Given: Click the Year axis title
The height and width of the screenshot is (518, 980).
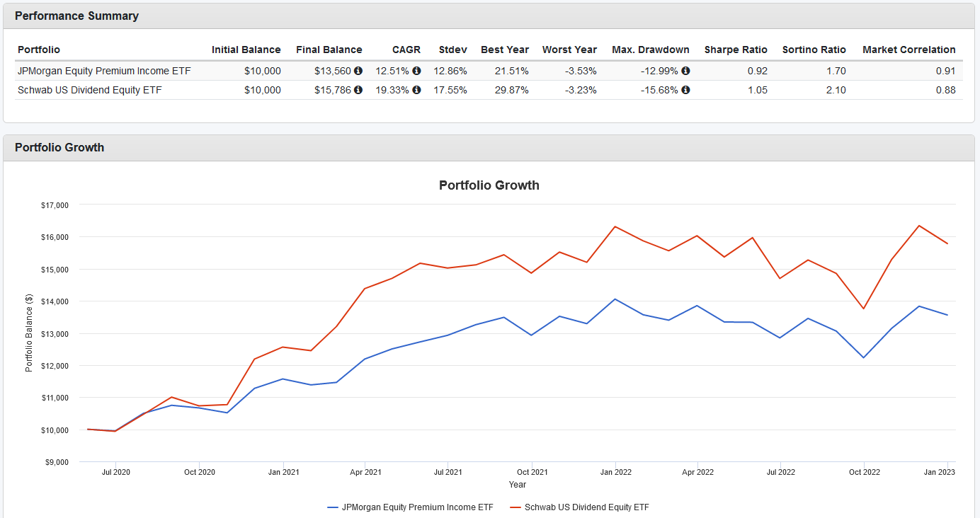Looking at the screenshot, I should point(518,485).
